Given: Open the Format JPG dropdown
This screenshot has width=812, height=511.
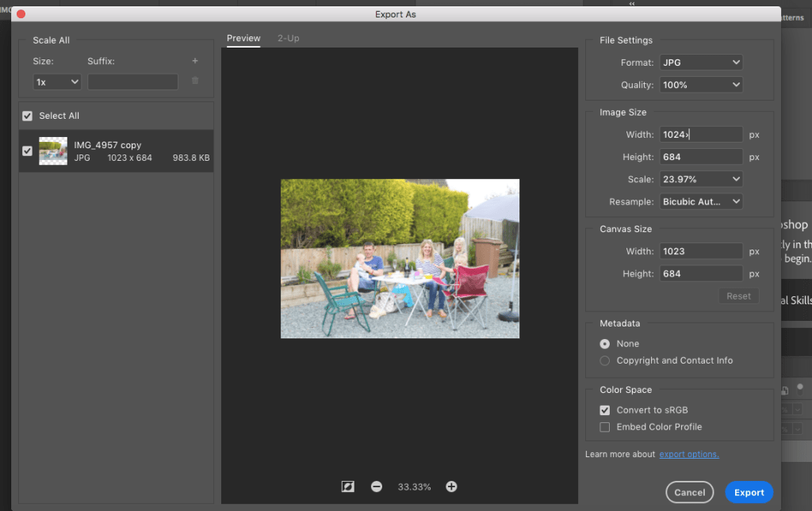Looking at the screenshot, I should pyautogui.click(x=701, y=63).
